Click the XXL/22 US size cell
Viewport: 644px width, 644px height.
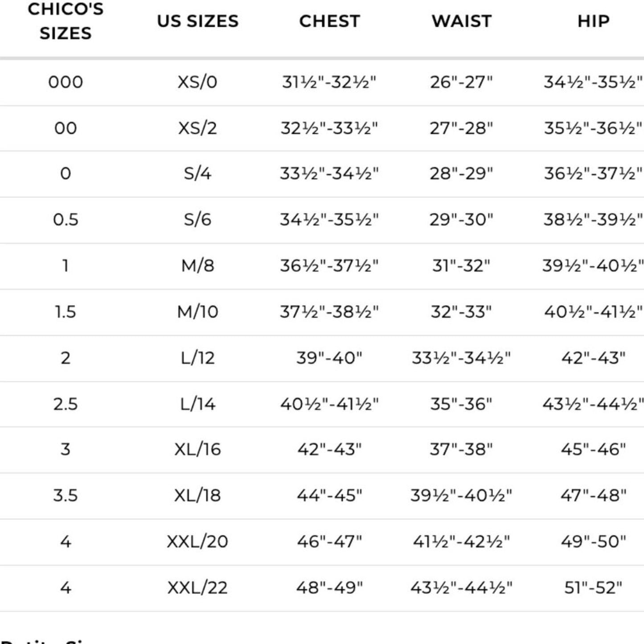pos(197,588)
